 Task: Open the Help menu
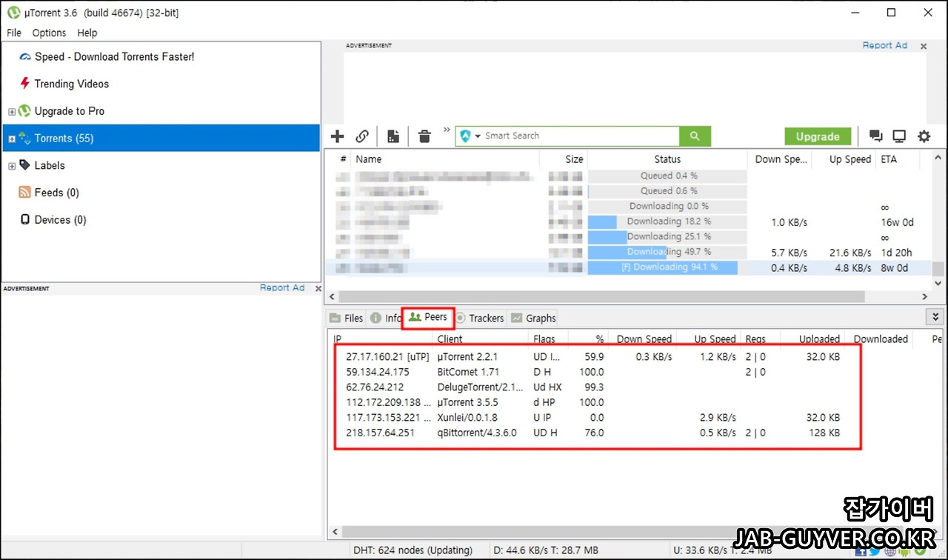(x=87, y=33)
